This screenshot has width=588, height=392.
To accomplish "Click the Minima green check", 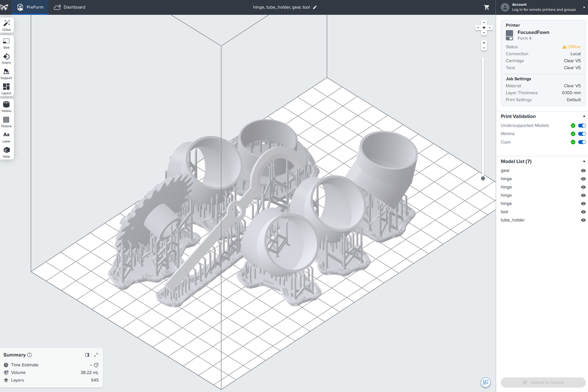I will pyautogui.click(x=573, y=134).
